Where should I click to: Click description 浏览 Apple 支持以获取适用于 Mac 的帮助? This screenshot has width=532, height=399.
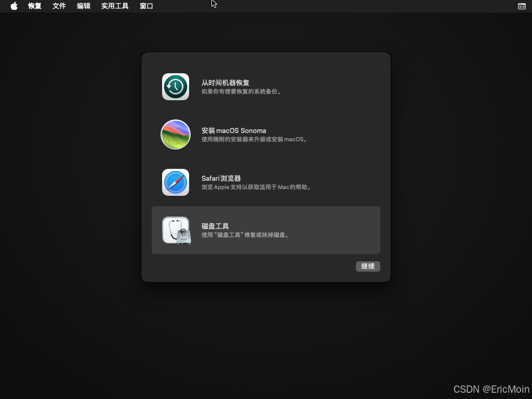(257, 187)
